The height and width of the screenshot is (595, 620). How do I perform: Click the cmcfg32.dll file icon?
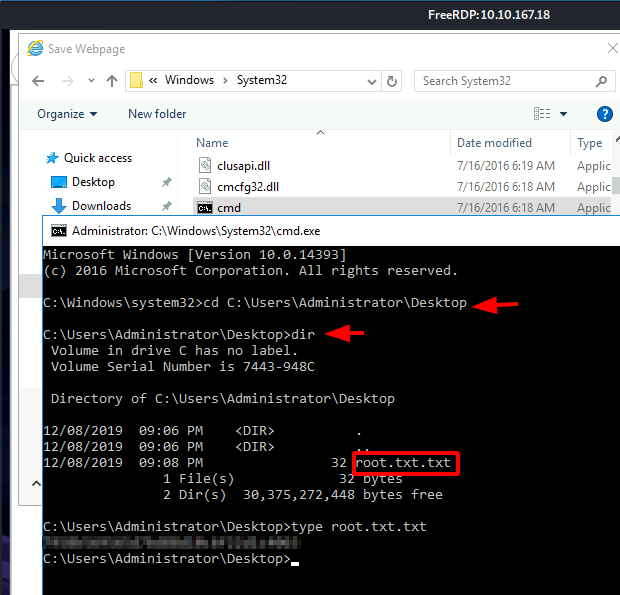[205, 186]
